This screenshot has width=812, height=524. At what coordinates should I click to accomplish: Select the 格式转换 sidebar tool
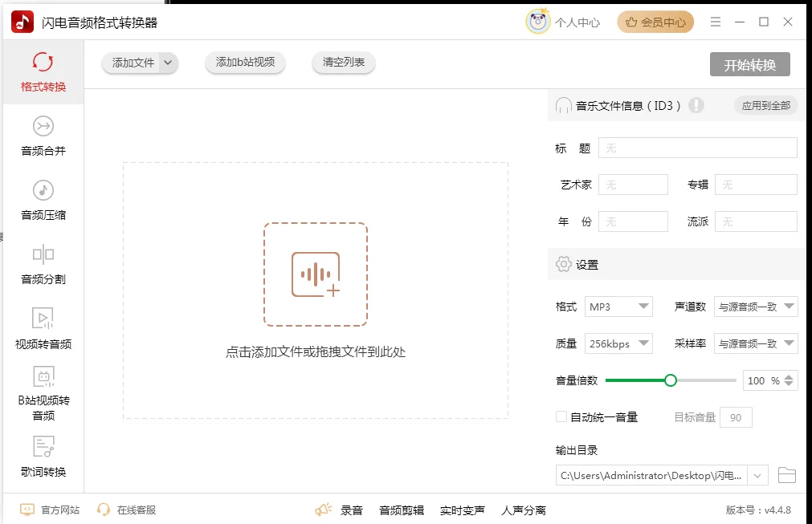[x=43, y=72]
